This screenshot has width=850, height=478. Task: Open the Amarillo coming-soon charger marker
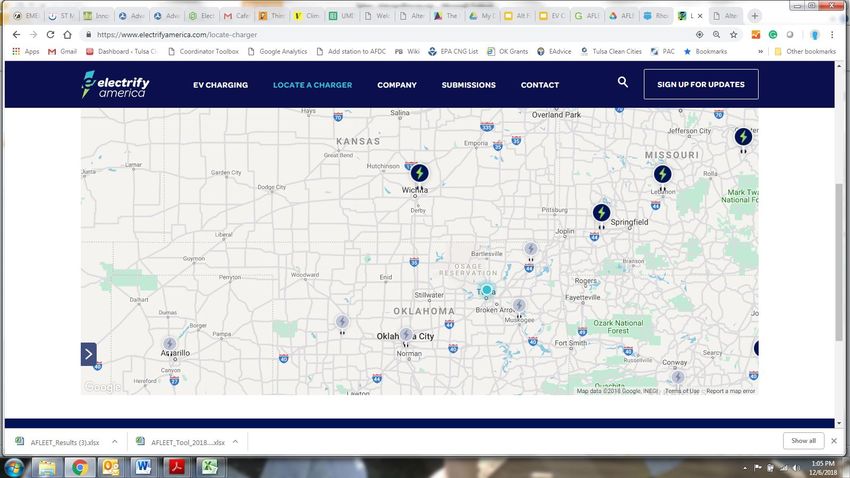(x=170, y=344)
